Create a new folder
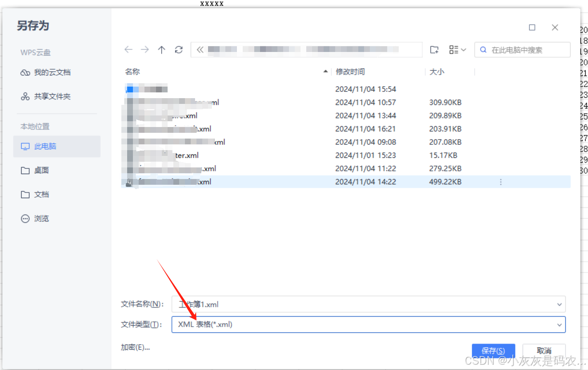 434,49
